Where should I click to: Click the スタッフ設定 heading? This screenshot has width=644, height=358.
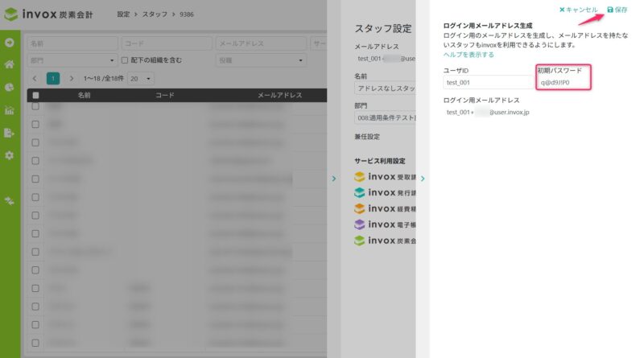coord(383,29)
